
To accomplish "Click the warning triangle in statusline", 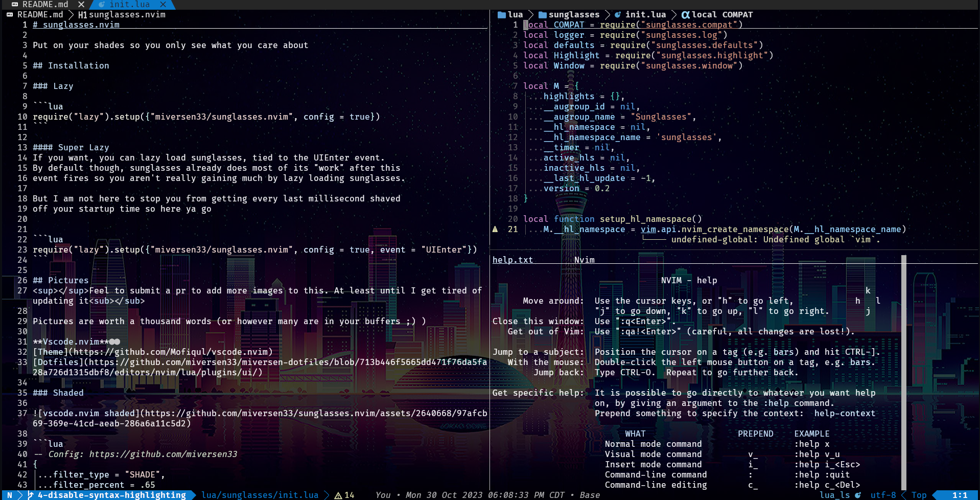I will [338, 495].
